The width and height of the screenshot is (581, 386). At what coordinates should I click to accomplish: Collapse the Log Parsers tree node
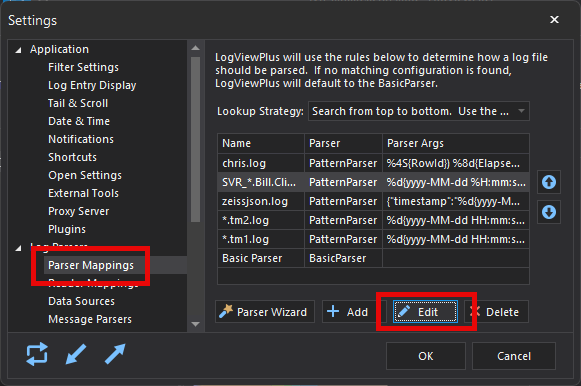[x=18, y=248]
